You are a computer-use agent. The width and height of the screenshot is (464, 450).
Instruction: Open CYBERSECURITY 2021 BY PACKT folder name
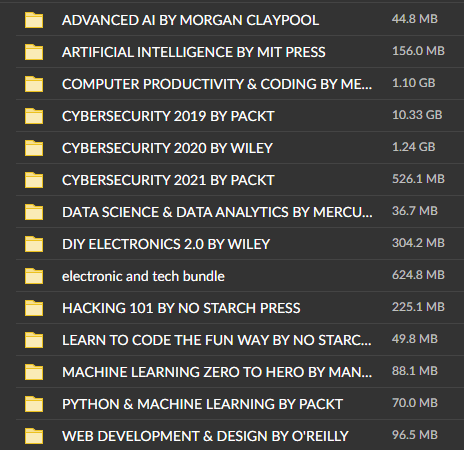point(168,180)
